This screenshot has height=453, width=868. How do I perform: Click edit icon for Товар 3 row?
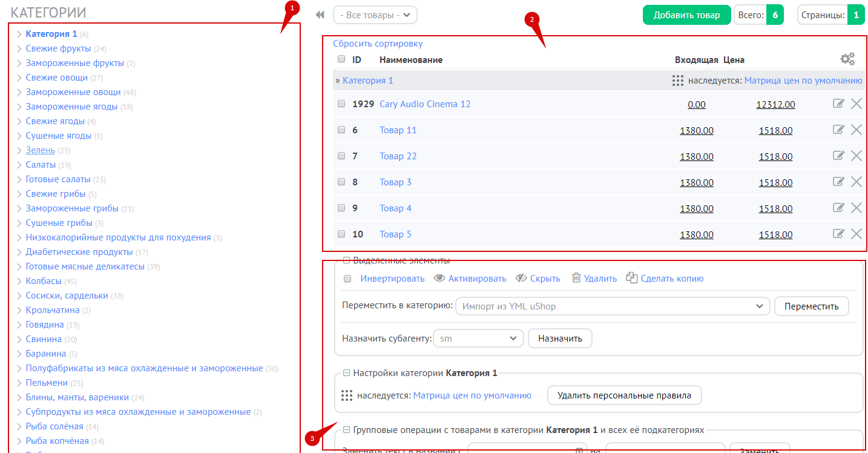point(838,182)
